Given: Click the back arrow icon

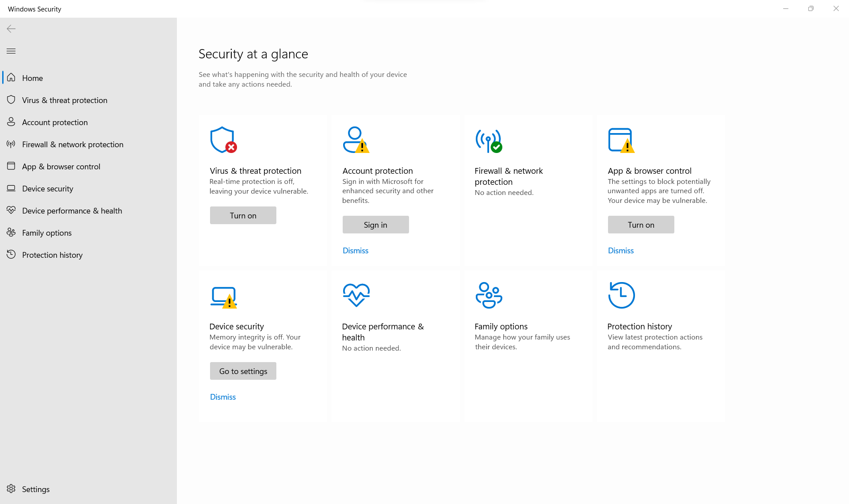Looking at the screenshot, I should click(11, 29).
